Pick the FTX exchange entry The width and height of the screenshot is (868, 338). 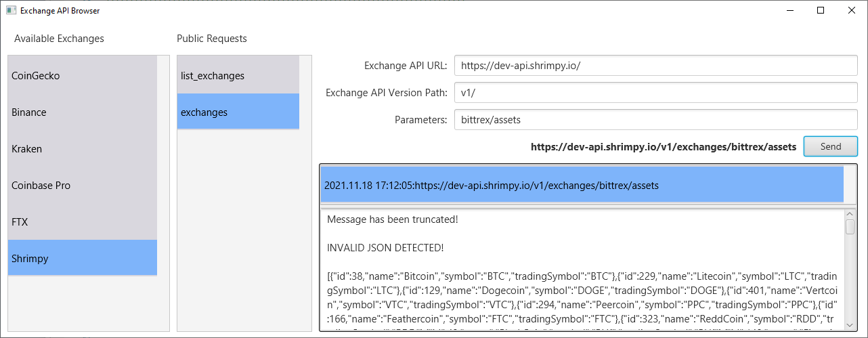click(x=82, y=222)
